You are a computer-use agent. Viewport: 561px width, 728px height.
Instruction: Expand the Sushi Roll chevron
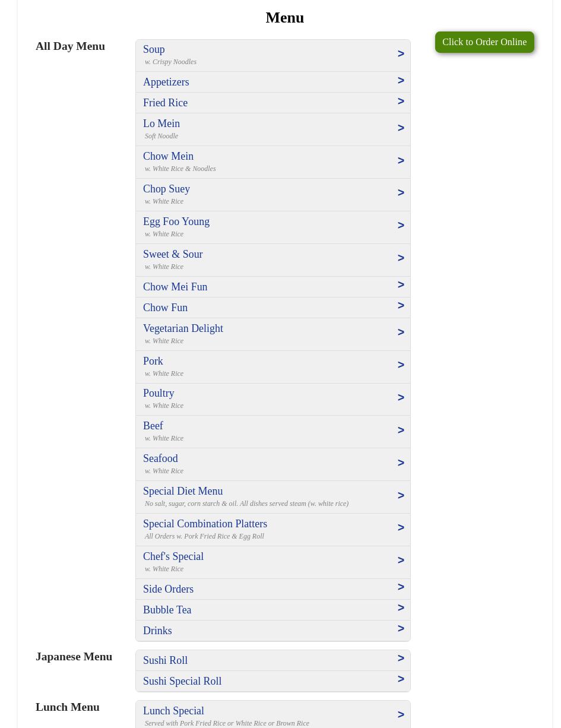401,659
